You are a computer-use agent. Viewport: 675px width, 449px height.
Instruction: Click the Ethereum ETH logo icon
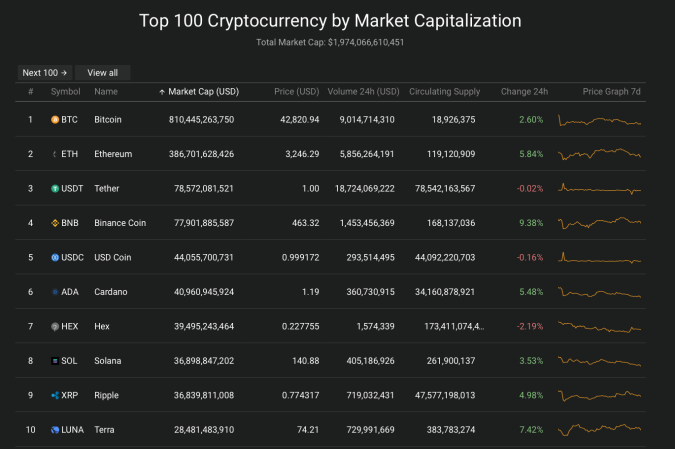click(x=55, y=154)
